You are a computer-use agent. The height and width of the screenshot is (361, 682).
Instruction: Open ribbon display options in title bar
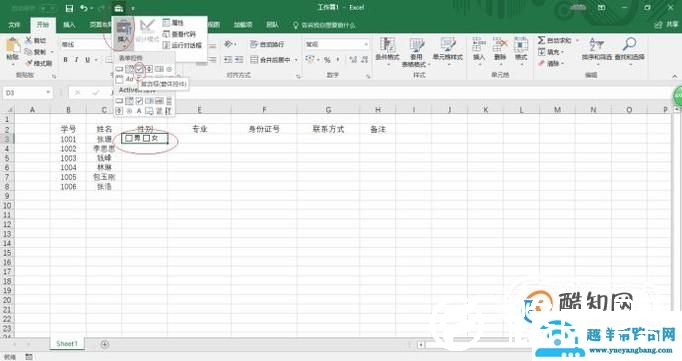pos(602,8)
